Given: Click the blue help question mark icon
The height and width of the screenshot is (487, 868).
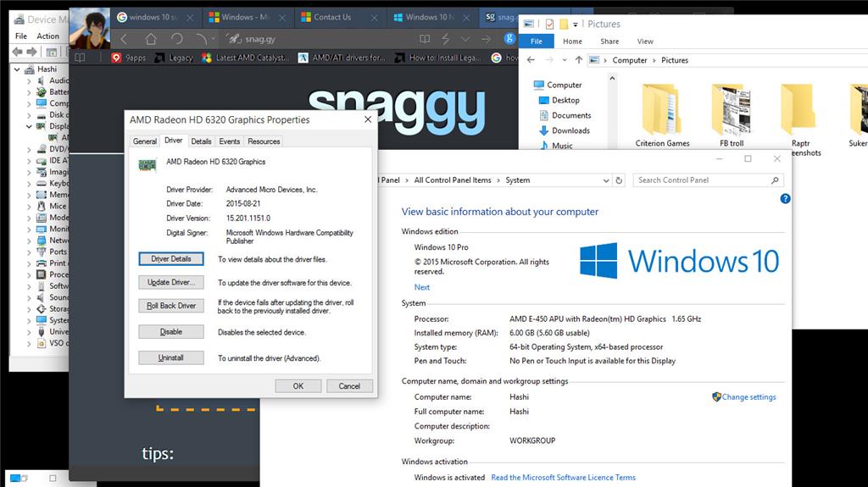Looking at the screenshot, I should coord(785,199).
